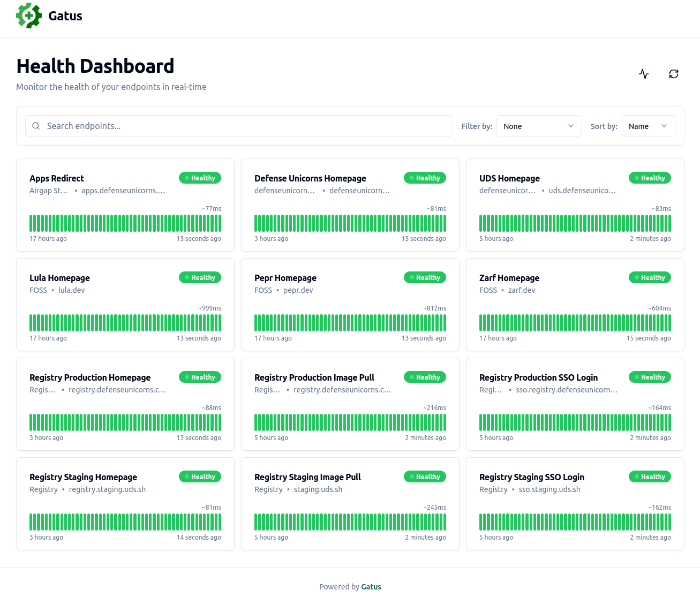Click the Registry Staging Homepage title
This screenshot has width=700, height=598.
point(83,477)
